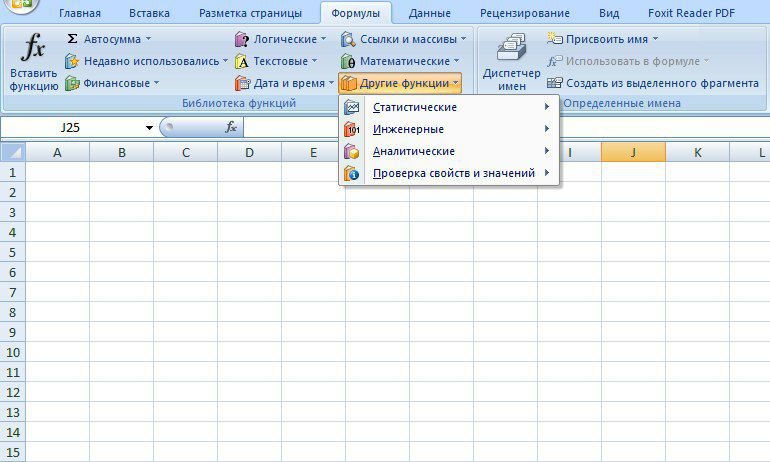Click the Name Box showing J25
Viewport: 770px width, 462px height.
point(71,128)
